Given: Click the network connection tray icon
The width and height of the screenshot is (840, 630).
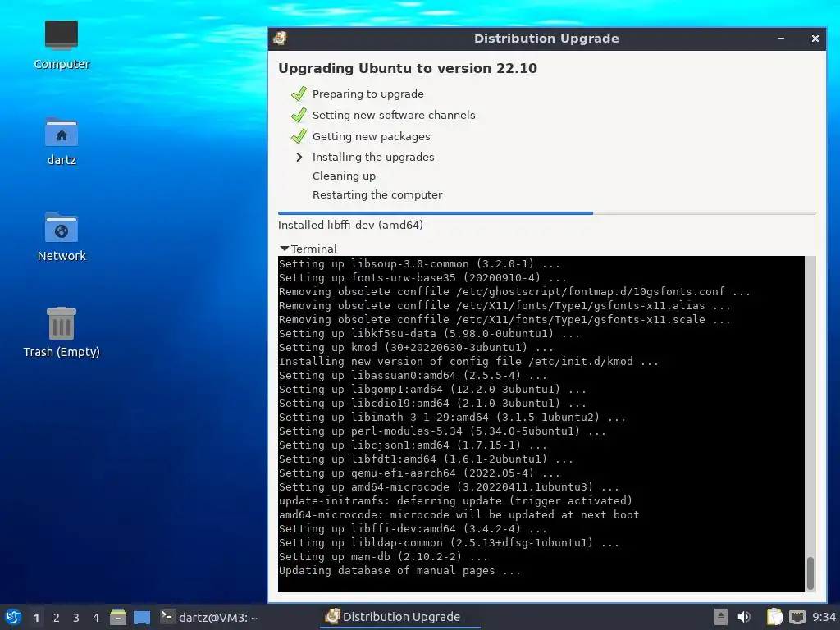Looking at the screenshot, I should point(797,617).
